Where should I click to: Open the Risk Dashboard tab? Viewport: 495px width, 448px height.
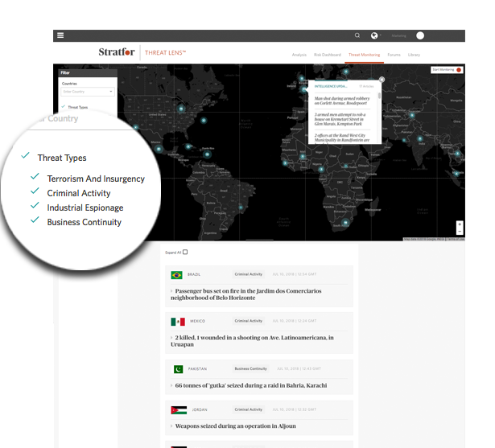pos(328,55)
